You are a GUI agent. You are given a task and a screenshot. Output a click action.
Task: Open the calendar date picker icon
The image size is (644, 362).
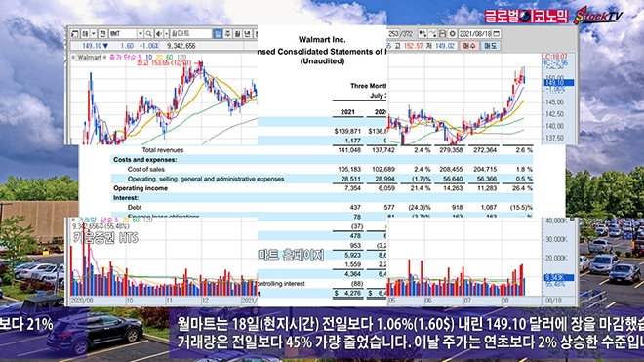coord(496,34)
